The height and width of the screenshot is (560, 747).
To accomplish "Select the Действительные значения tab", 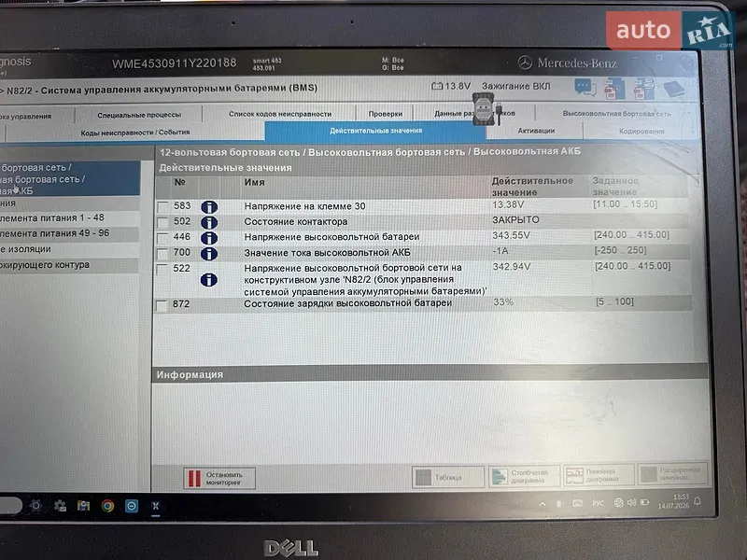I will pos(376,131).
